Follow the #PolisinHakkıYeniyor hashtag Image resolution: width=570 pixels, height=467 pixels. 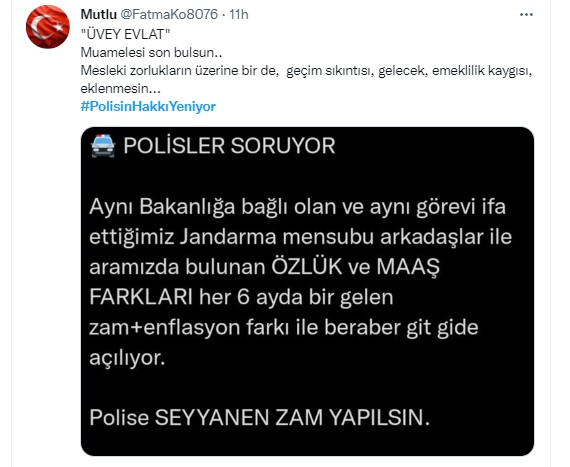(148, 106)
